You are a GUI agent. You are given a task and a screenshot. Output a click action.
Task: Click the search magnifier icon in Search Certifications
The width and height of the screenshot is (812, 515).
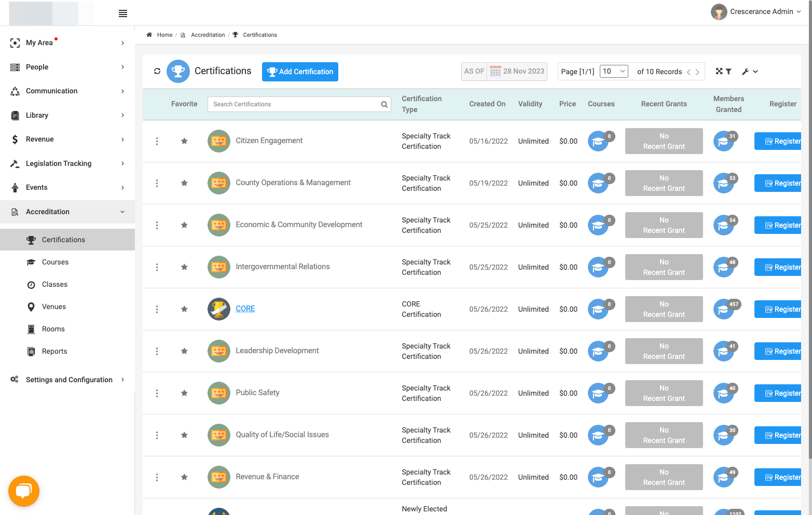(x=384, y=104)
